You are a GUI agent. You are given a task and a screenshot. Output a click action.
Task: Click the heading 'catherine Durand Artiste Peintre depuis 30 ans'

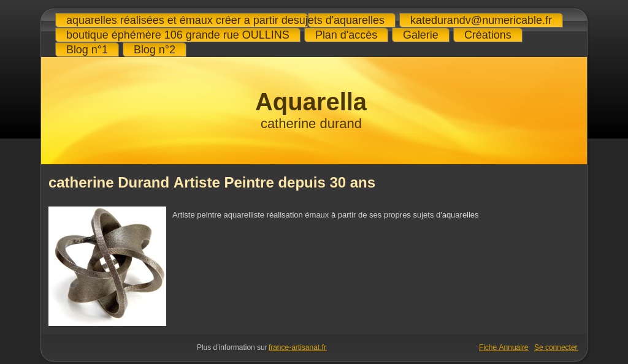(x=212, y=183)
